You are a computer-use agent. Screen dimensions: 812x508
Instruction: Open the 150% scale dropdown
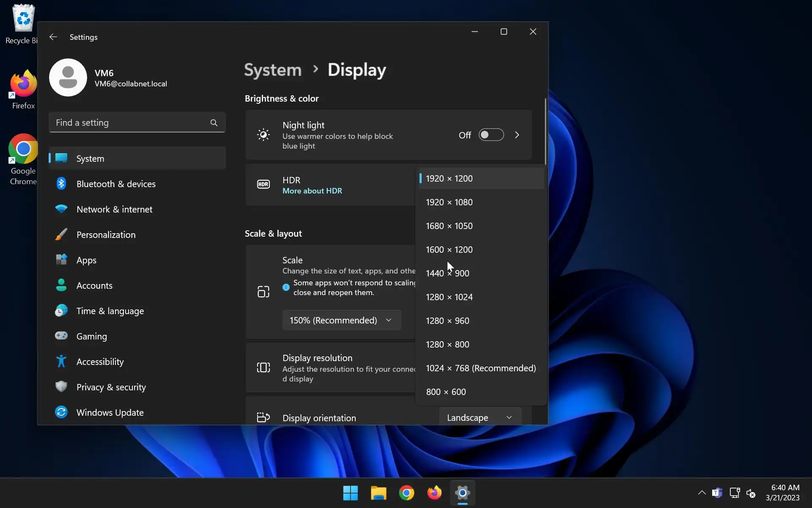coord(341,320)
